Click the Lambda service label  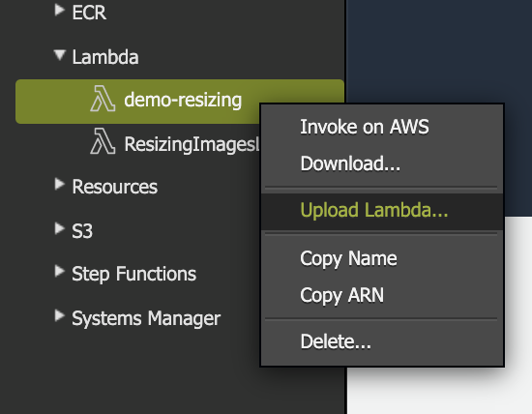click(105, 57)
